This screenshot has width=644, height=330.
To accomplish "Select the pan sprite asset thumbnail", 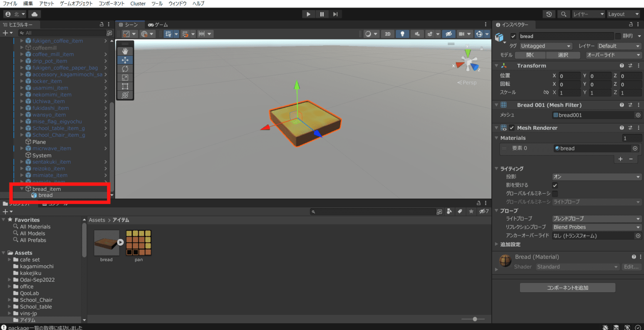I will [139, 244].
